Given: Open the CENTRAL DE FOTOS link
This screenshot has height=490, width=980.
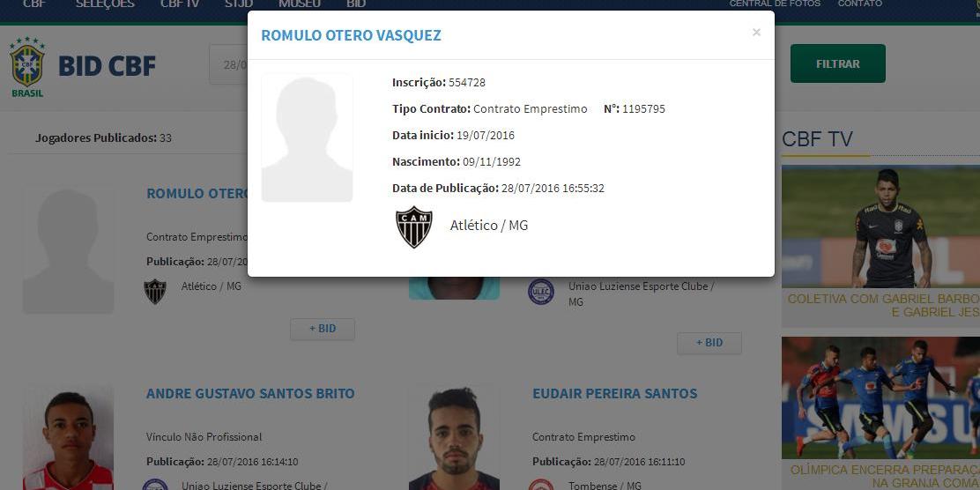Looking at the screenshot, I should pos(775,4).
